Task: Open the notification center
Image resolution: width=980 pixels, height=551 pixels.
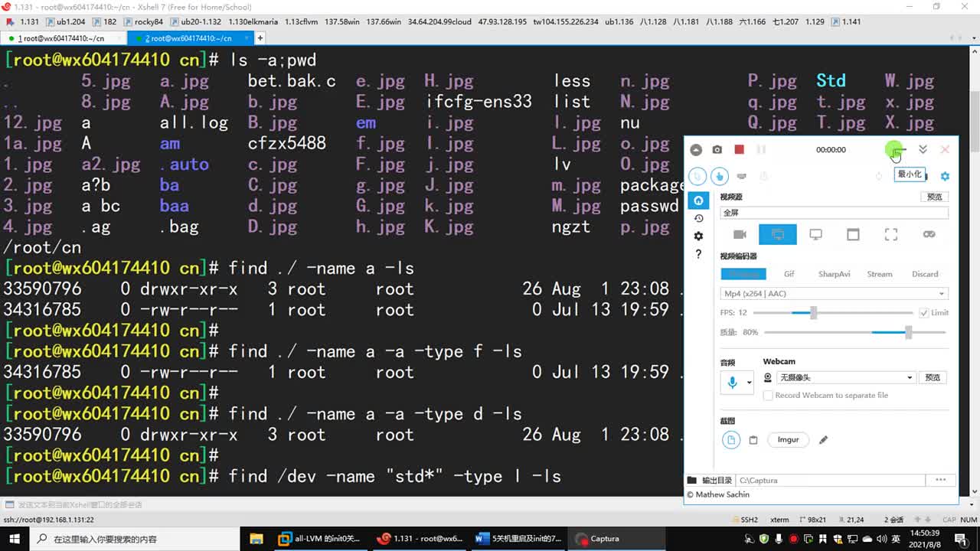Action: coord(963,539)
